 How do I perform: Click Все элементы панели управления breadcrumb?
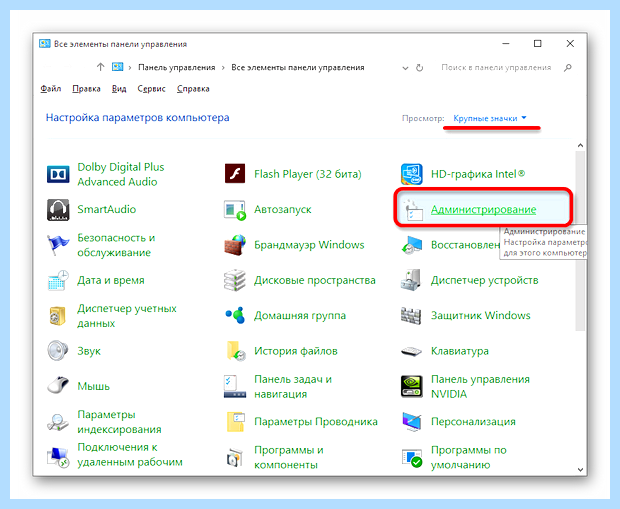coord(298,68)
